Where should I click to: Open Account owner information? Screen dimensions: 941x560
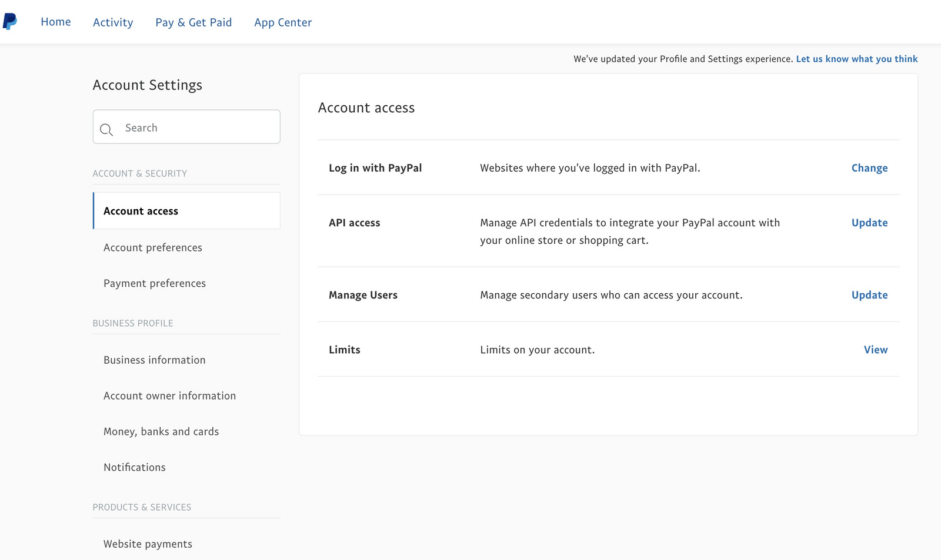(169, 396)
